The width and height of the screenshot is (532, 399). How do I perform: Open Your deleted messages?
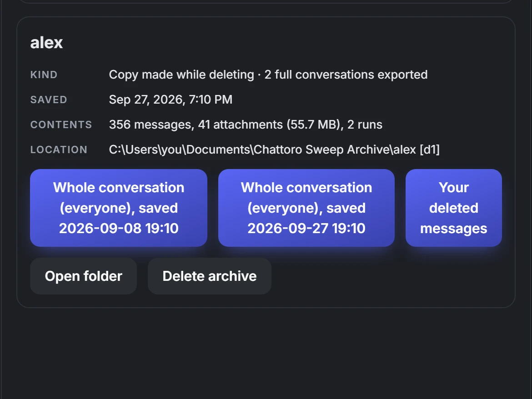tap(453, 208)
